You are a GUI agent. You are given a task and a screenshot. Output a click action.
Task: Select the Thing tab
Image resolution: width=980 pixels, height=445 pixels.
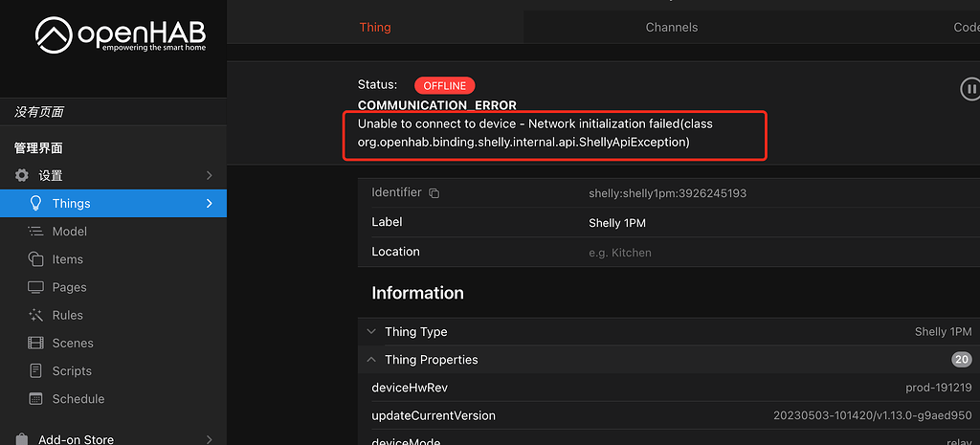pos(375,27)
